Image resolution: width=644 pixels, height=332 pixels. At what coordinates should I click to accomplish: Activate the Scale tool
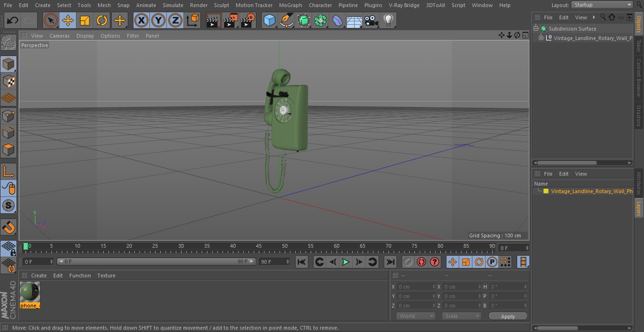click(85, 21)
